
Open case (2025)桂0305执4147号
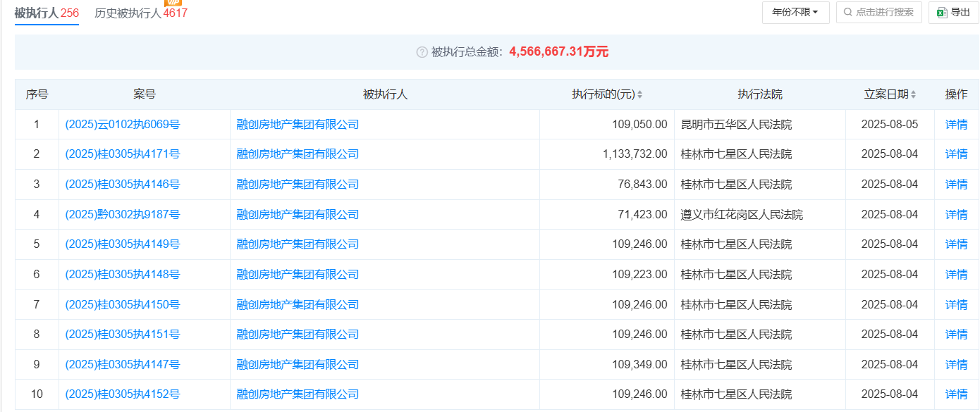(123, 365)
